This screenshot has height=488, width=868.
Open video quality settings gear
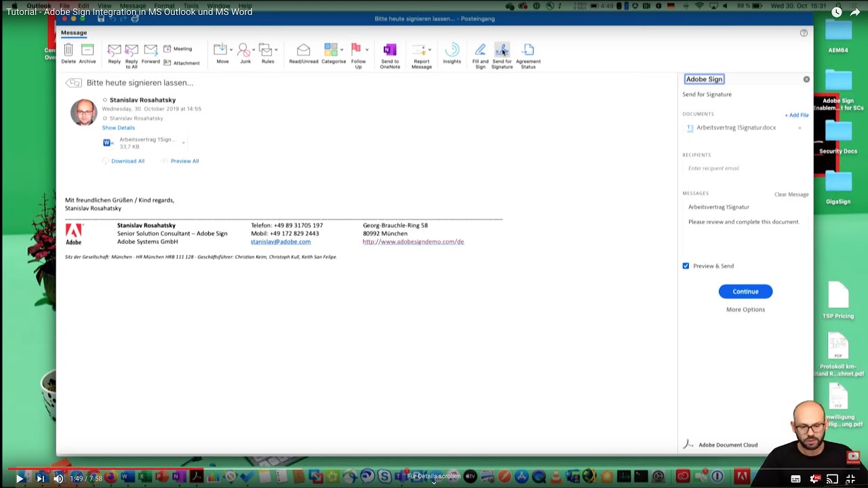coord(814,479)
